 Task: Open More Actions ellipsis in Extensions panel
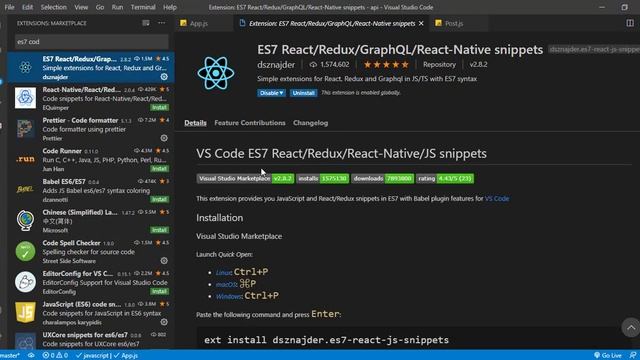pyautogui.click(x=162, y=23)
